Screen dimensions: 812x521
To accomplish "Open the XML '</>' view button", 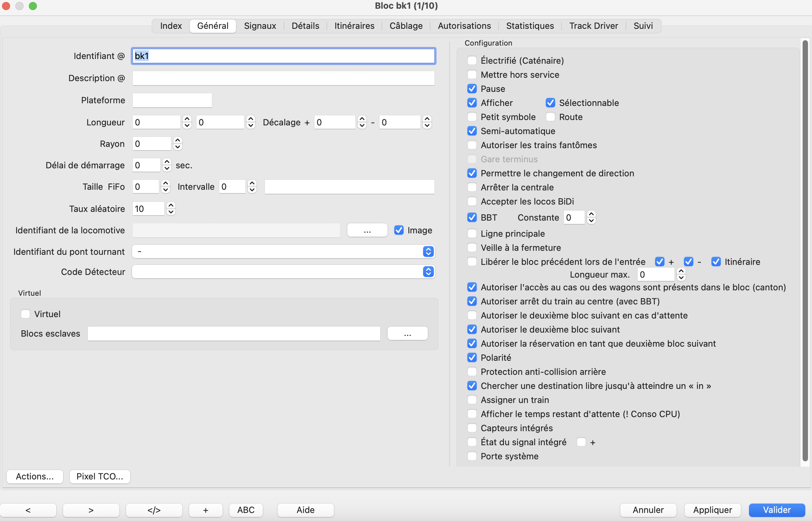I will (x=154, y=510).
